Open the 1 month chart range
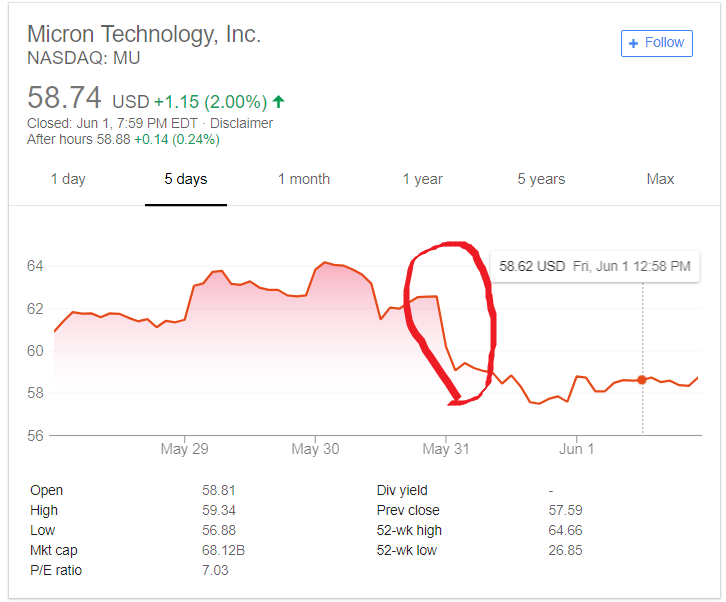 click(304, 179)
